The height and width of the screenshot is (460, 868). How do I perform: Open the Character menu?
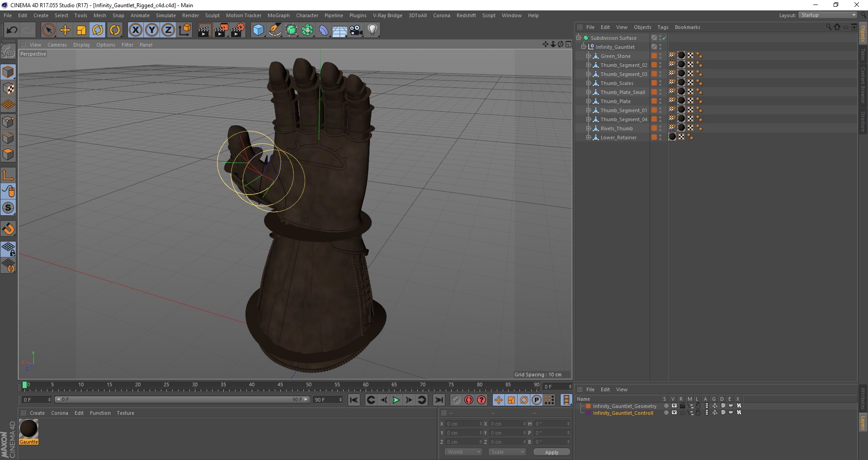pos(307,15)
